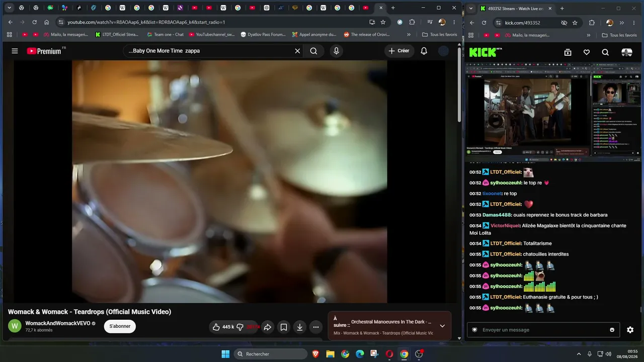
Task: Open Microsoft Edge from the taskbar
Action: [x=360, y=354]
